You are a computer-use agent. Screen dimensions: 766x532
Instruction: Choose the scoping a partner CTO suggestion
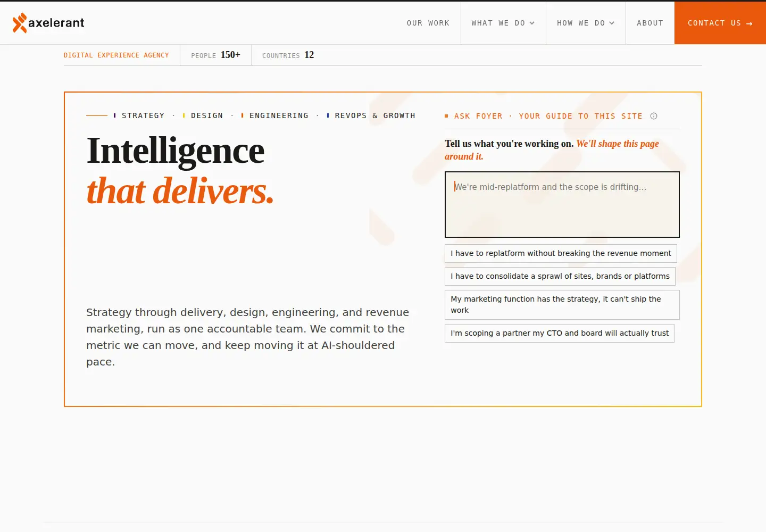[x=560, y=333]
